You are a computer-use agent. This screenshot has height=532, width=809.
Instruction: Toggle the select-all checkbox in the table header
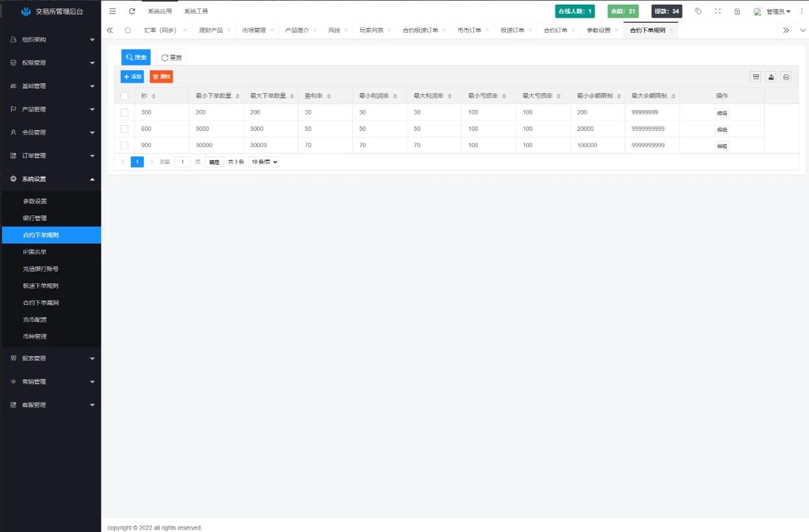(124, 96)
